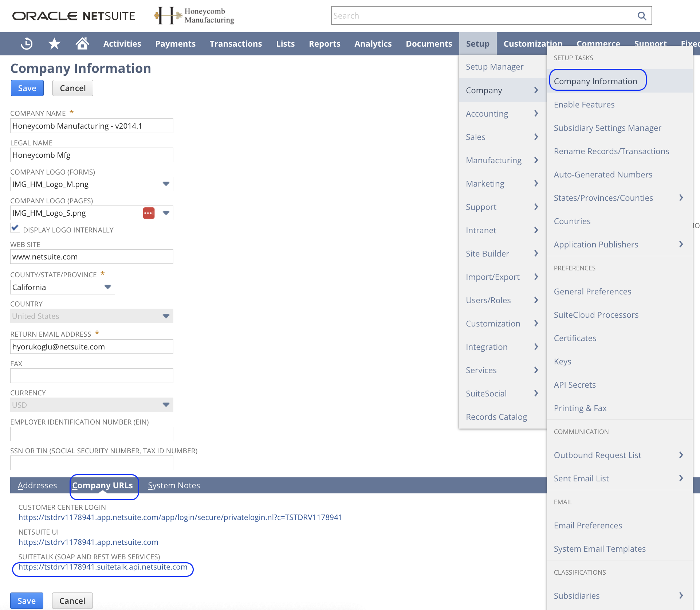Open the Reports menu
This screenshot has height=610, width=700.
pos(324,43)
